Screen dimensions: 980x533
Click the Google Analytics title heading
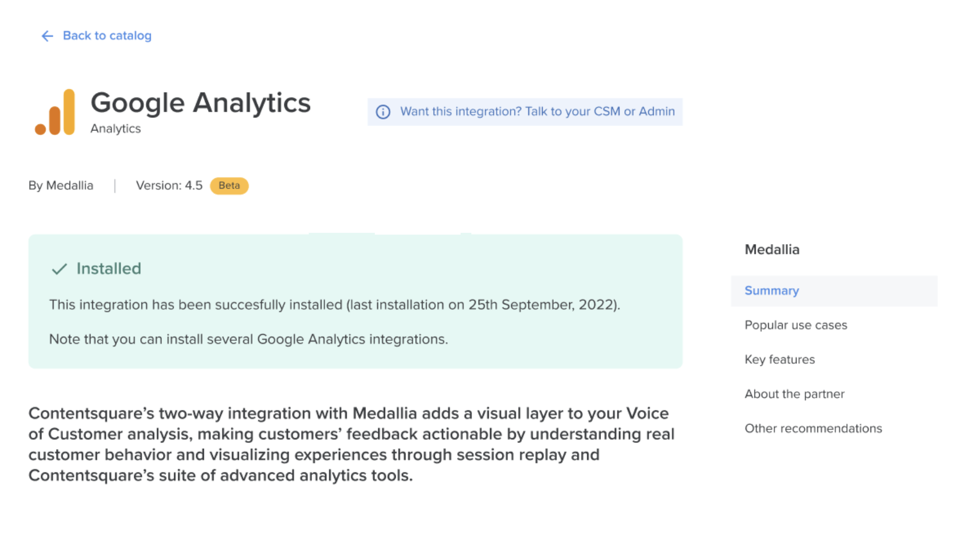pos(201,103)
